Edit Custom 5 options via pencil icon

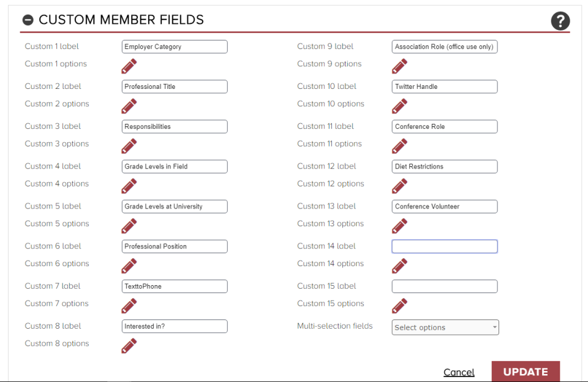coord(129,226)
